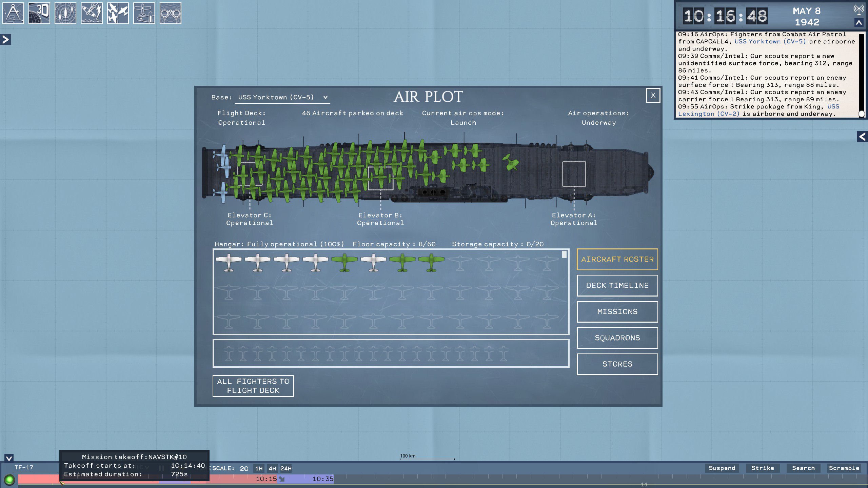868x488 pixels.
Task: Set time scale to 24H
Action: pos(286,468)
